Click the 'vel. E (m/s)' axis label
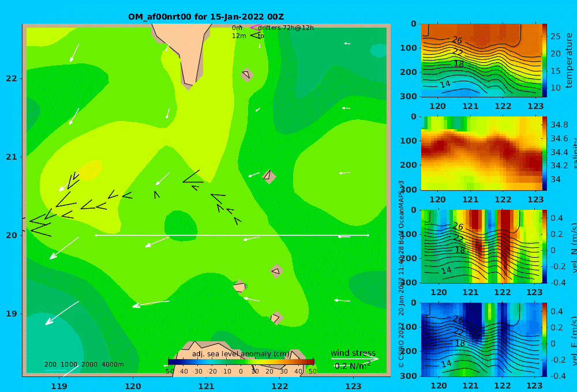577x392 pixels. click(574, 341)
